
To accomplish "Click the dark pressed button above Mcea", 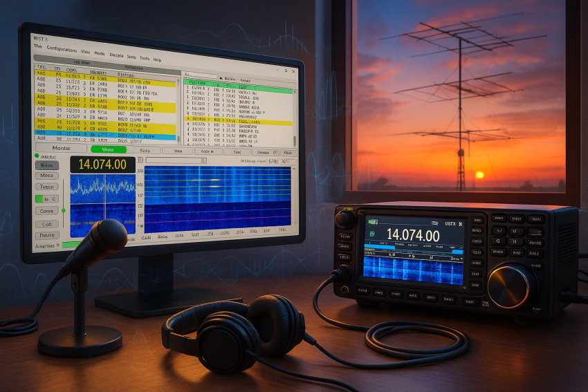I will coord(47,165).
